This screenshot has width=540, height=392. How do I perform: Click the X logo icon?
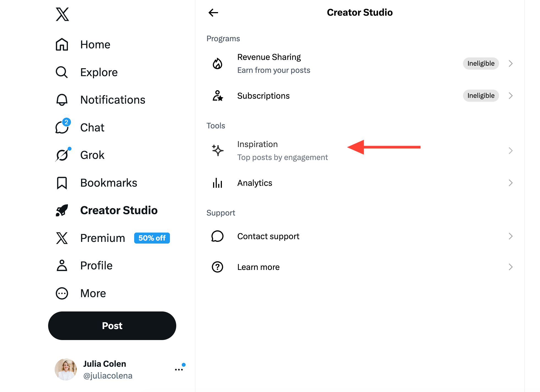(62, 14)
